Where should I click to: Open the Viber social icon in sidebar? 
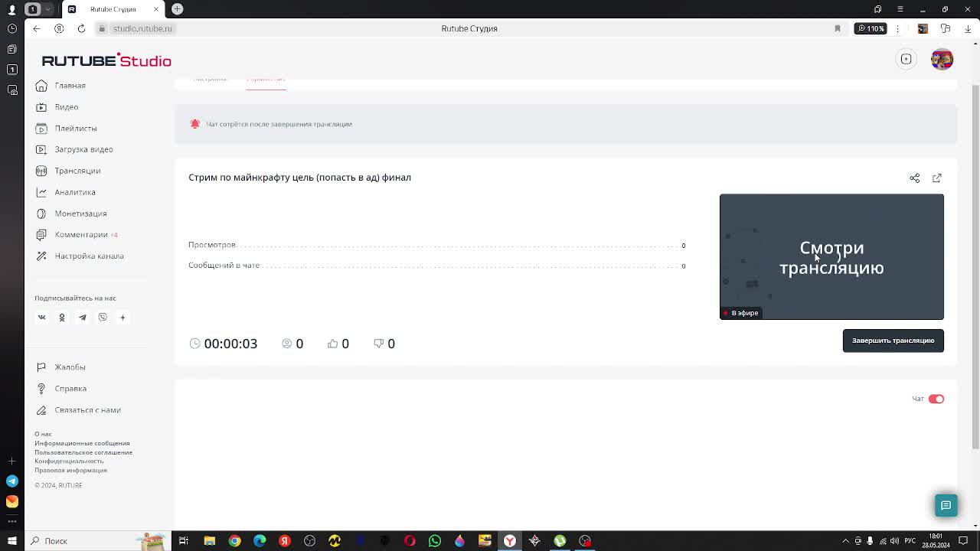(103, 318)
